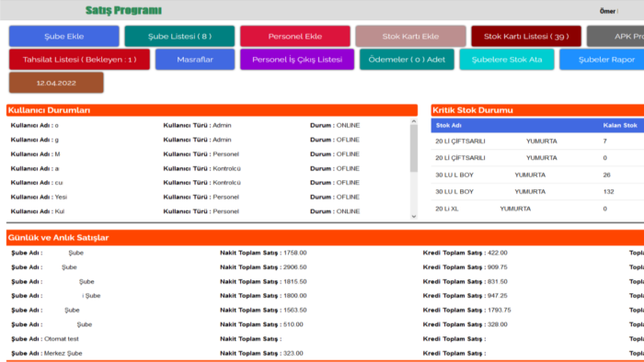Click Nakit Toplam Satış : 1563.50
The width and height of the screenshot is (644, 362).
[263, 311]
